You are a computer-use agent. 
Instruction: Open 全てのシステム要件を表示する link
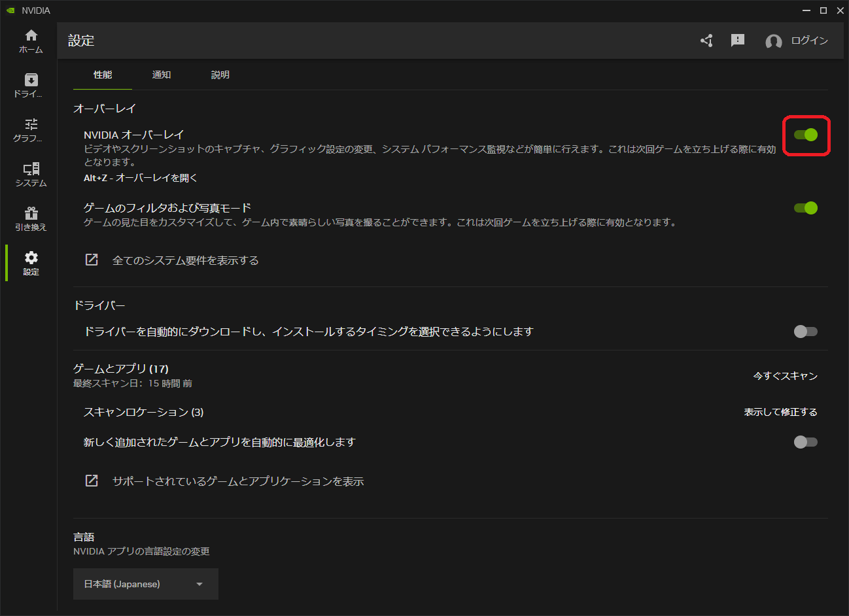point(185,260)
